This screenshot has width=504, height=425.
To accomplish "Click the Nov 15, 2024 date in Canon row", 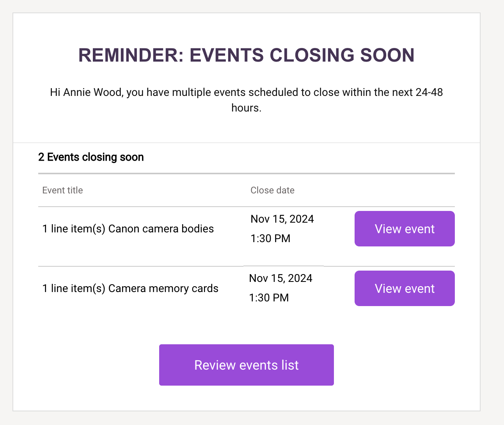I will click(282, 219).
